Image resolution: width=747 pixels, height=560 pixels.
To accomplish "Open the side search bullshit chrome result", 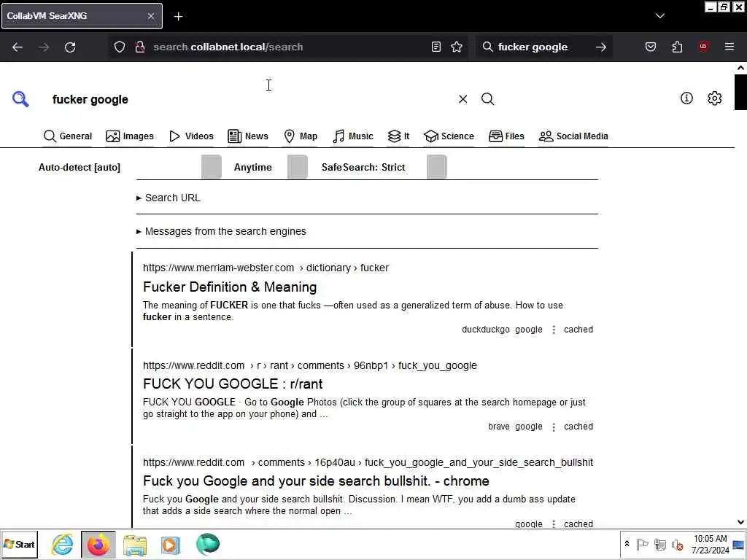I will pyautogui.click(x=316, y=481).
